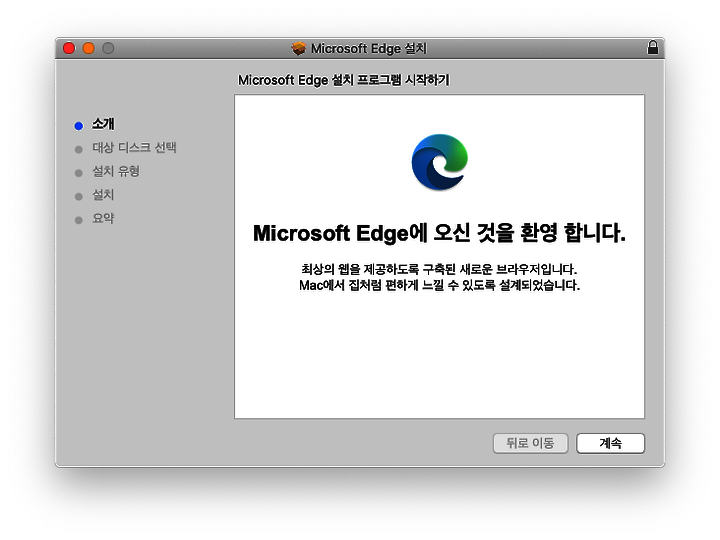Select the 대상 디스크 선택 step

click(x=134, y=148)
